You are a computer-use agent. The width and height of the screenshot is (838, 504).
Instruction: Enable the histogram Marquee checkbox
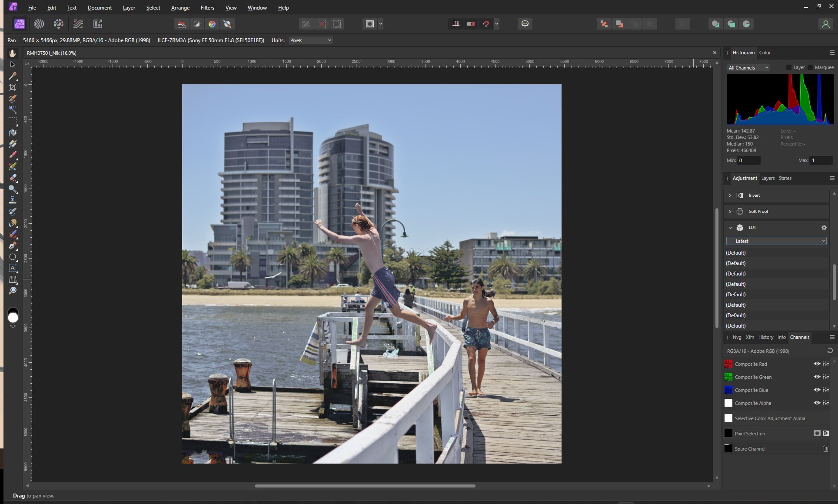[x=810, y=67]
